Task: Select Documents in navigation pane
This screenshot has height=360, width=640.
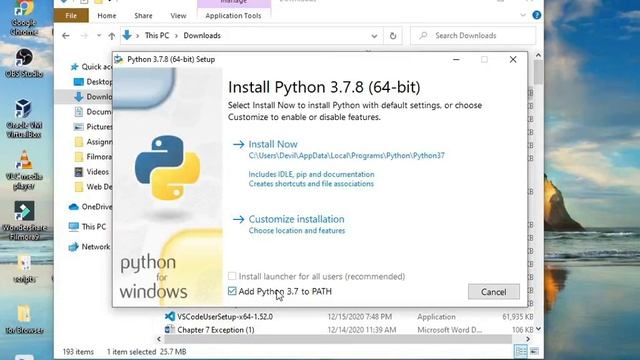Action: pos(93,111)
